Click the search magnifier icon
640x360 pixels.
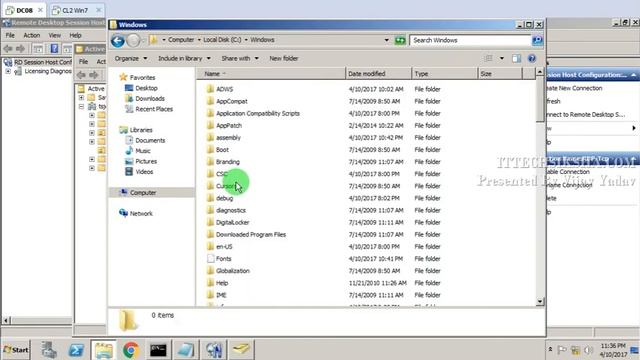(x=537, y=40)
